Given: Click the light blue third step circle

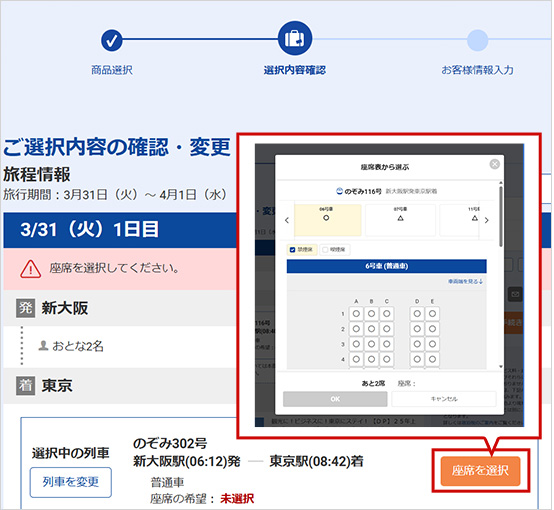Looking at the screenshot, I should pos(477,40).
